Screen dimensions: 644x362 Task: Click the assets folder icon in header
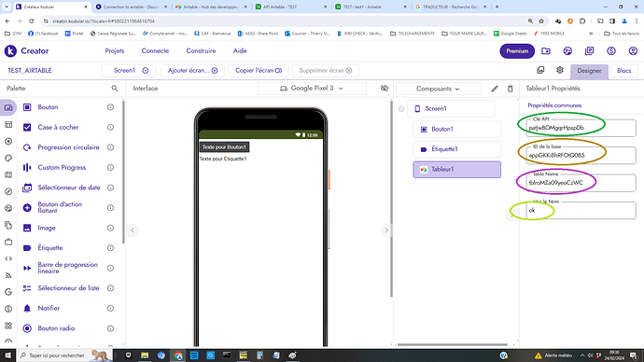coord(546,51)
